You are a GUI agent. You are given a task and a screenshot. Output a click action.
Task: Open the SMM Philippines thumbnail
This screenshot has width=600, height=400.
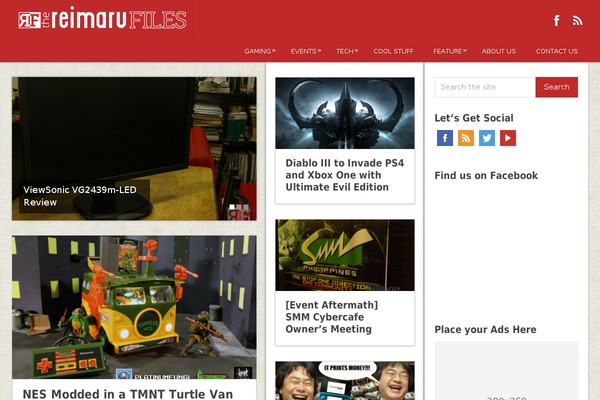tap(345, 255)
